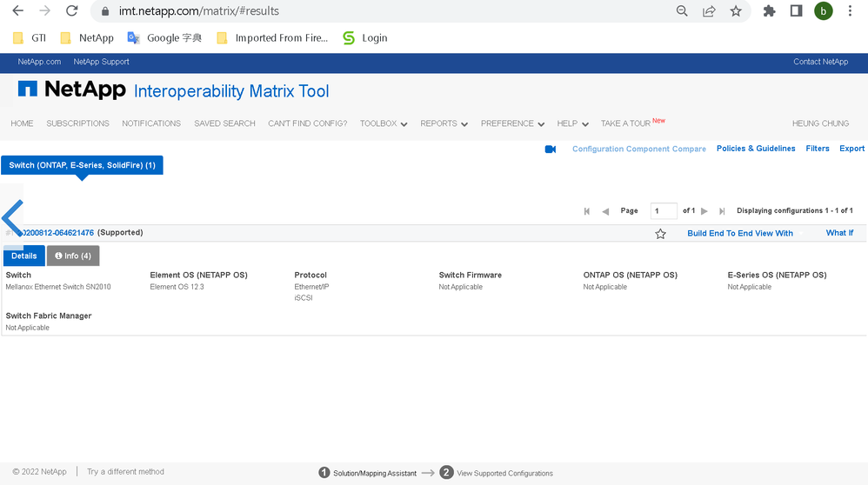
Task: Click the page number input field
Action: (x=663, y=211)
